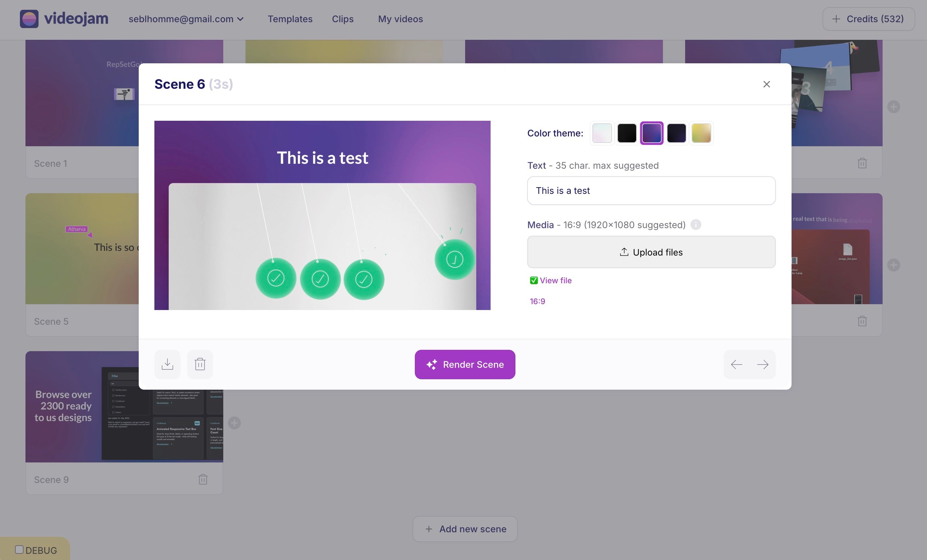This screenshot has height=560, width=927.
Task: Click the 16:9 aspect ratio label
Action: click(x=537, y=301)
